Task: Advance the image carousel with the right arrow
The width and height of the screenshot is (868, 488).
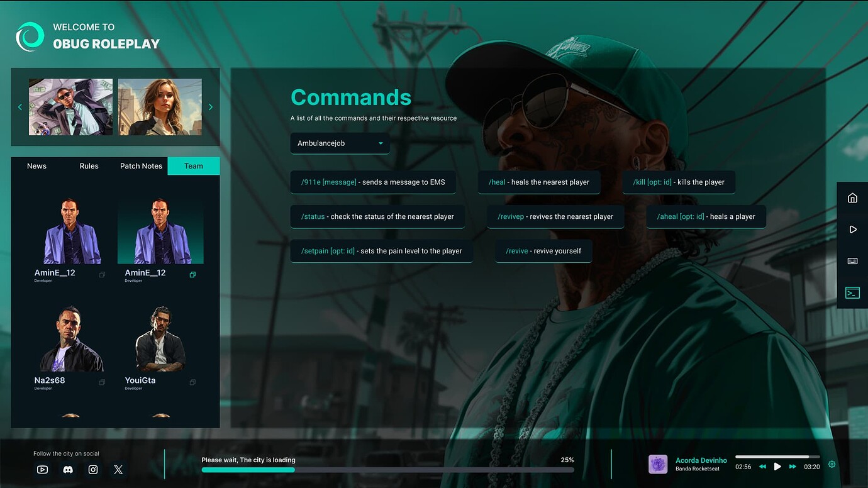Action: [x=211, y=107]
